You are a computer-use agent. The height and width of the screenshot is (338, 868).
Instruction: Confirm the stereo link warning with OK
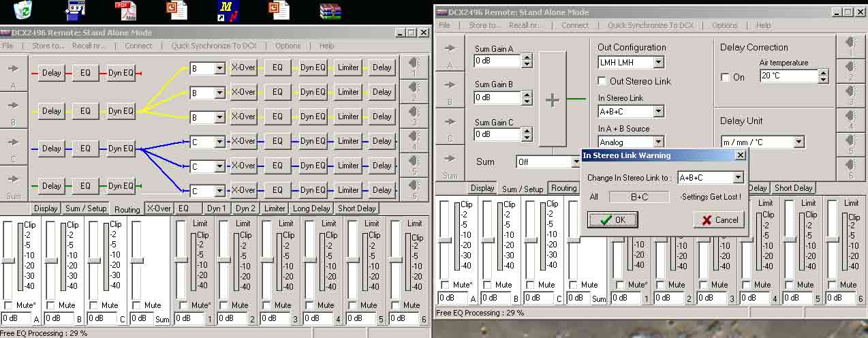click(x=613, y=220)
